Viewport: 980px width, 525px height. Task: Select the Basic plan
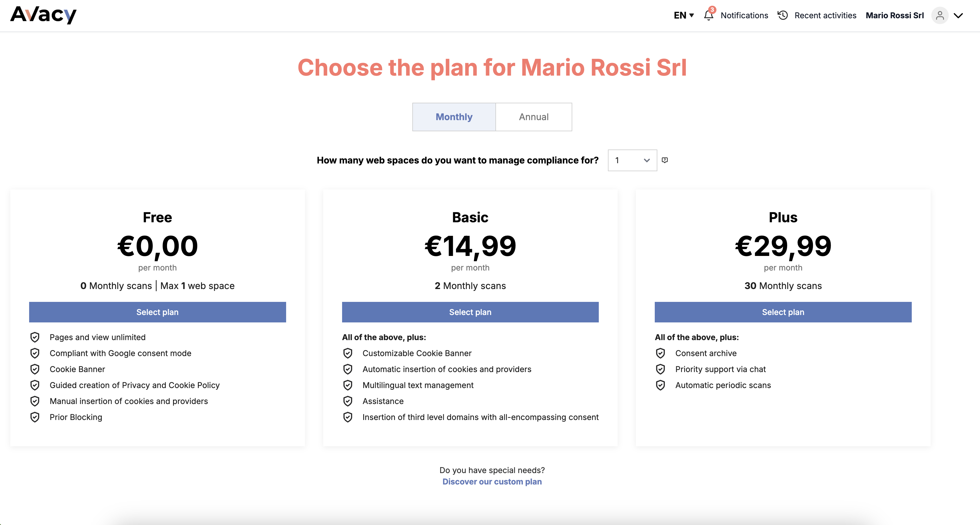point(470,312)
